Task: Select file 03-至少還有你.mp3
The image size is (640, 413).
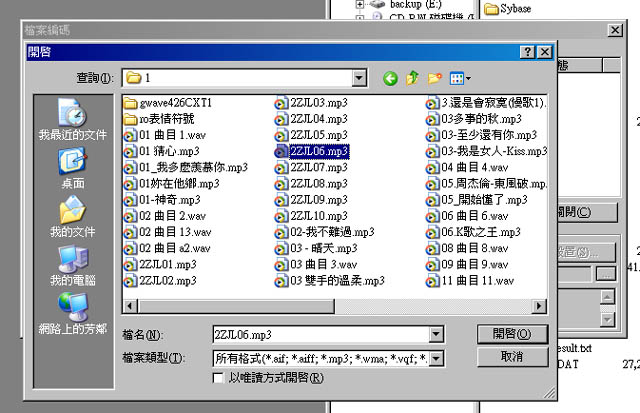Action: [x=482, y=135]
